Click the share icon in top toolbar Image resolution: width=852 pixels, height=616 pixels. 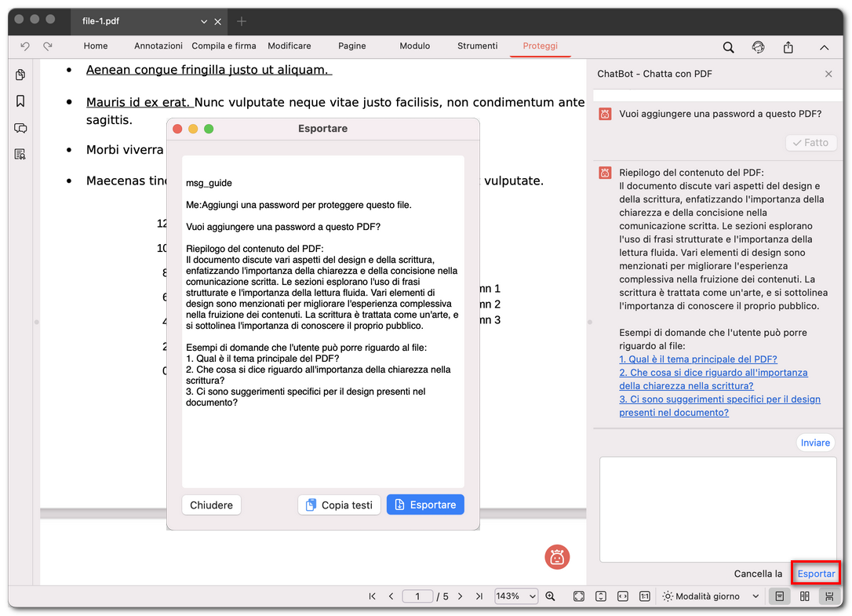(788, 47)
